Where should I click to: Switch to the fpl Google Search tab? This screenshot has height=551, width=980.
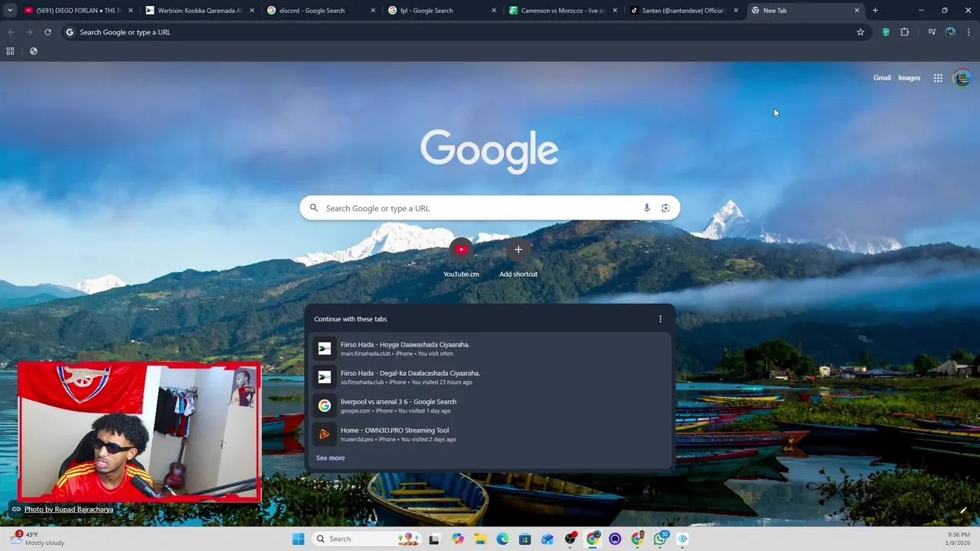point(443,11)
